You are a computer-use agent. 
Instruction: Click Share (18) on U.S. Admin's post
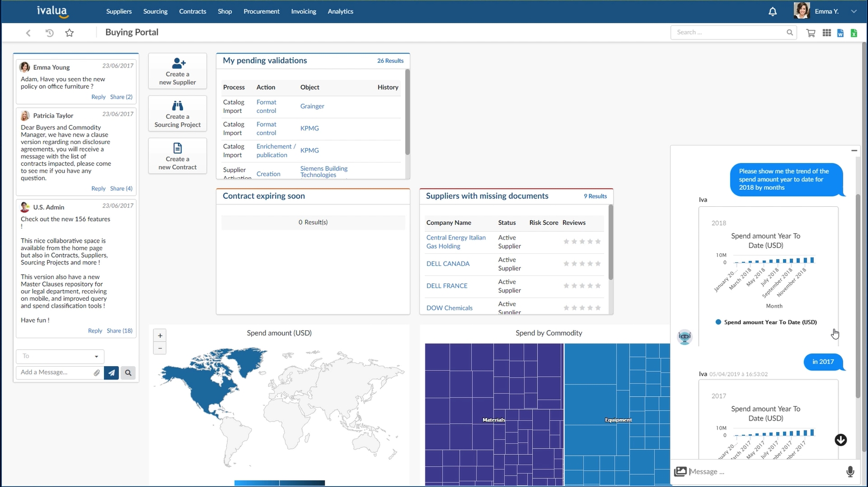click(x=119, y=331)
